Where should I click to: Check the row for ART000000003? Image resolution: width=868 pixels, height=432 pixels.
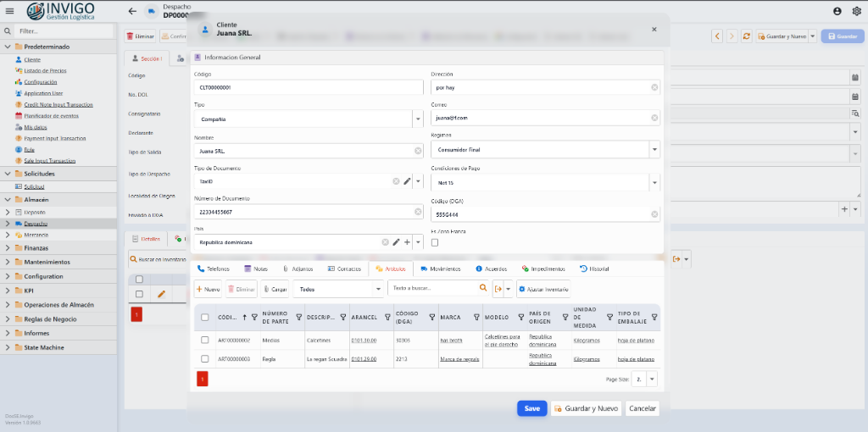pos(205,359)
